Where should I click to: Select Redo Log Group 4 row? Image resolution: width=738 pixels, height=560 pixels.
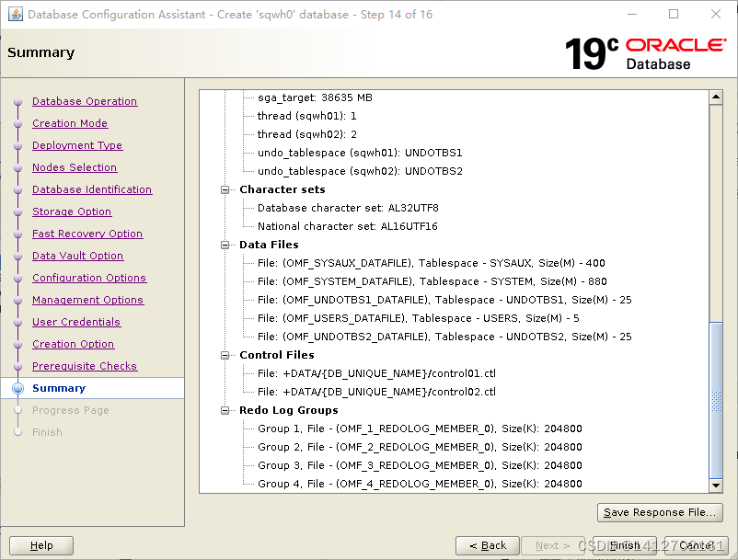coord(420,484)
